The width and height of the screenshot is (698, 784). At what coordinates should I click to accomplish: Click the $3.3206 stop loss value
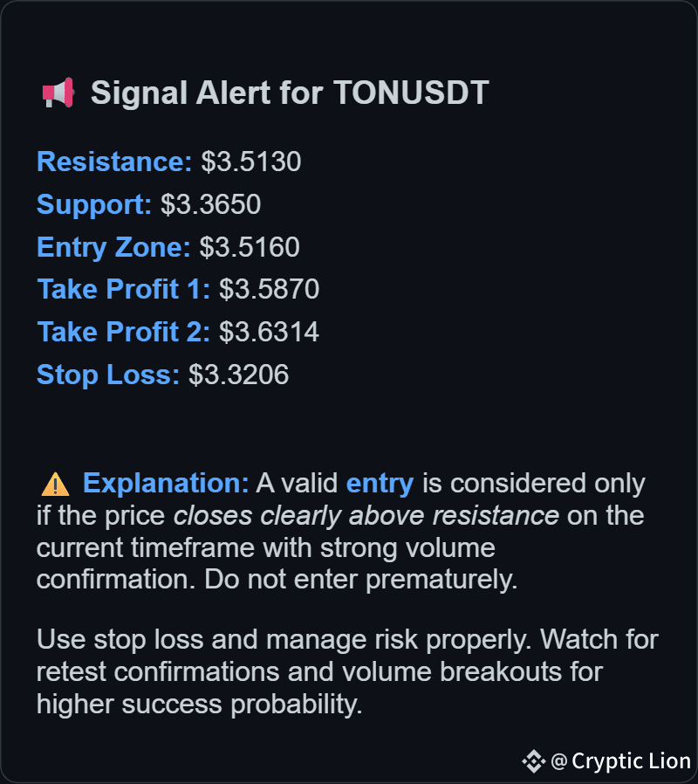click(239, 375)
